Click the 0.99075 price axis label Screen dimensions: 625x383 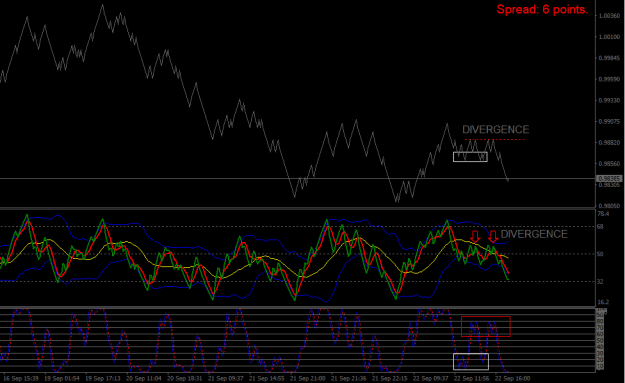pos(609,122)
